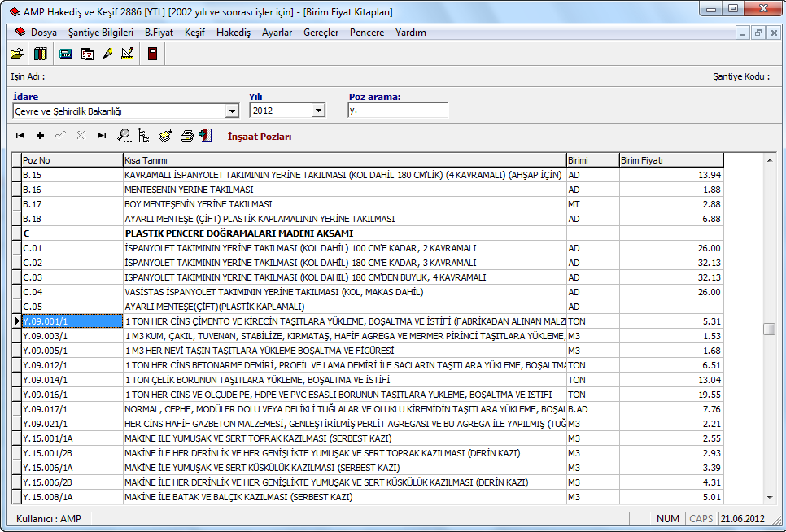
Task: Open the Şantiye Bilgileri menu
Action: point(101,33)
